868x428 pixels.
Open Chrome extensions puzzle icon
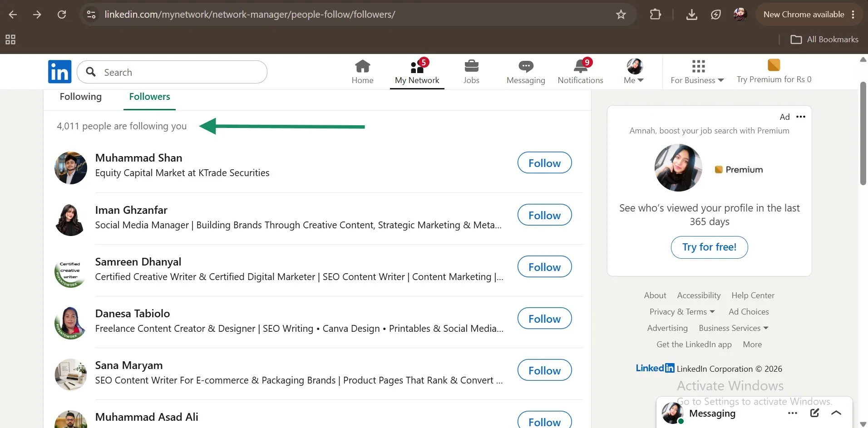655,15
